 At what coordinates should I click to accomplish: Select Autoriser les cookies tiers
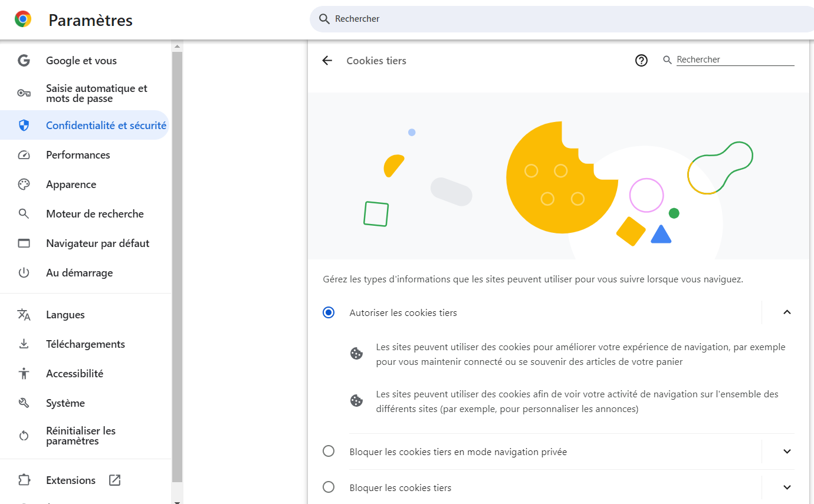coord(329,312)
